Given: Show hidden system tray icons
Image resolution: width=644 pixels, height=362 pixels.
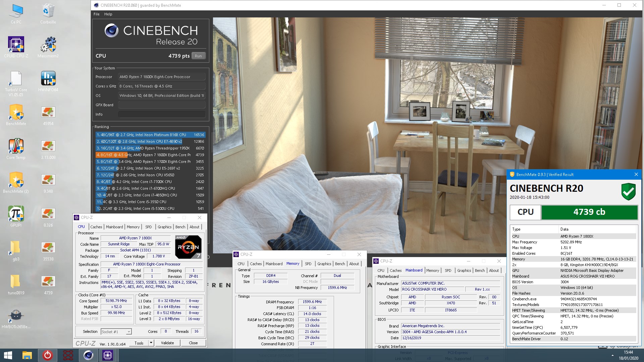Looking at the screenshot, I should coord(612,355).
